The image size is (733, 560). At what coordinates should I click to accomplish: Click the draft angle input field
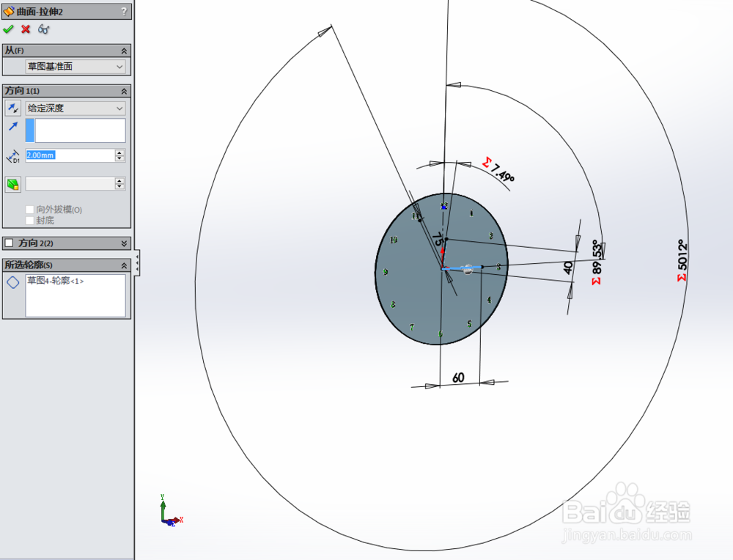70,184
